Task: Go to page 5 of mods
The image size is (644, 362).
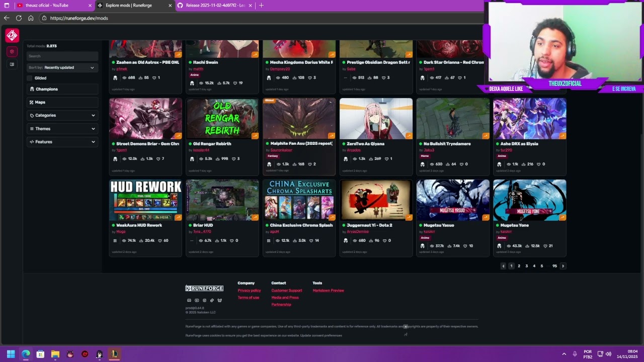Action: coord(542,266)
